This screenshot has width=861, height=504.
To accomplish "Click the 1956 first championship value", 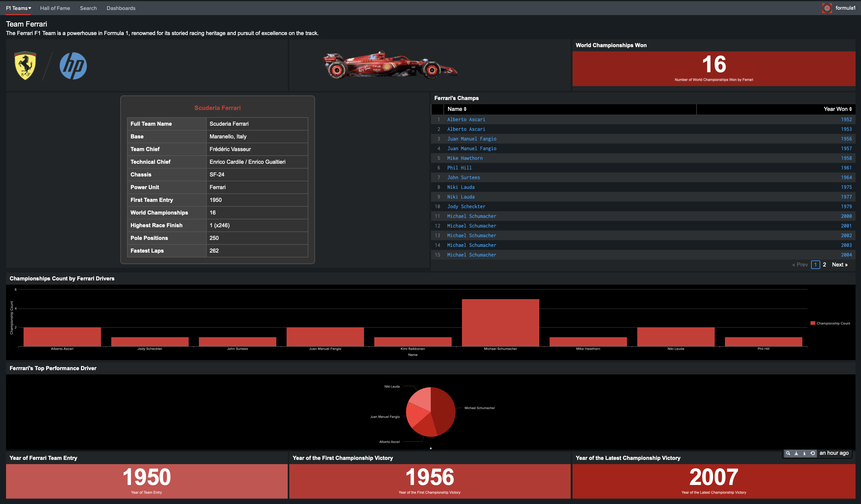I will [430, 477].
